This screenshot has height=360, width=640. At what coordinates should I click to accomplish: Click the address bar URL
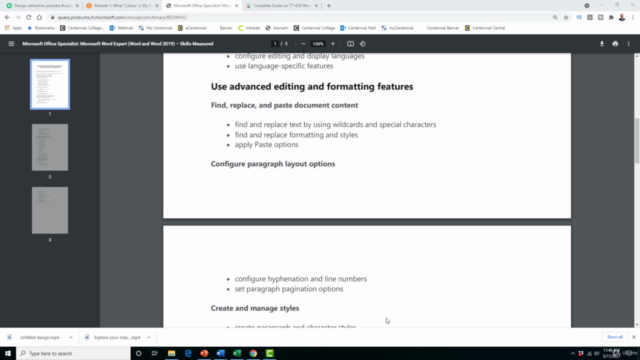pos(122,17)
